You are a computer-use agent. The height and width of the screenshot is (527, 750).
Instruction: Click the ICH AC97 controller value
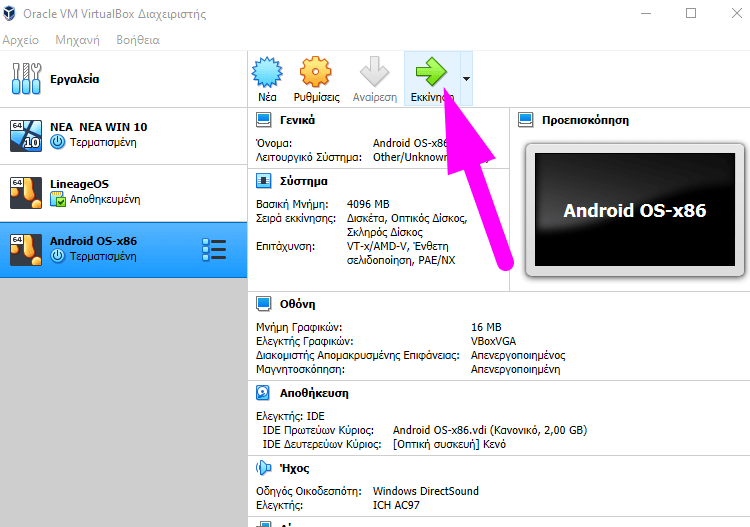pyautogui.click(x=396, y=505)
